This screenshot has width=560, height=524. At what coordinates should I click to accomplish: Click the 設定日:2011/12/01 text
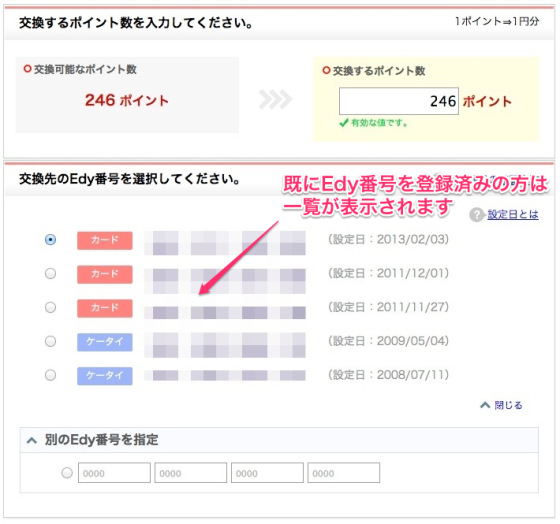(x=389, y=273)
